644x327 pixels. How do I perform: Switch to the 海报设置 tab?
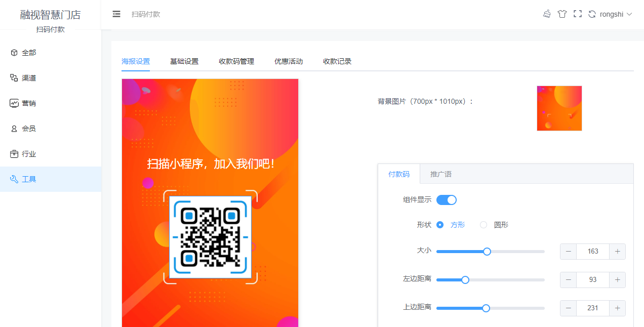point(136,61)
